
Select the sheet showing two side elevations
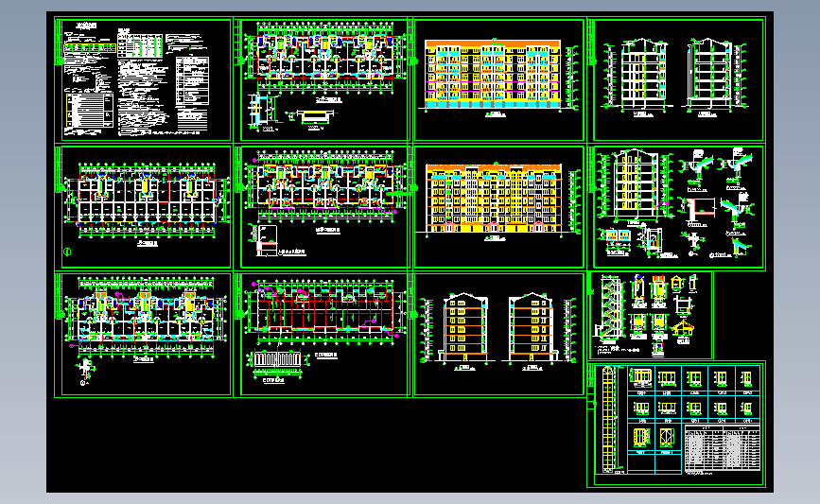click(x=497, y=334)
